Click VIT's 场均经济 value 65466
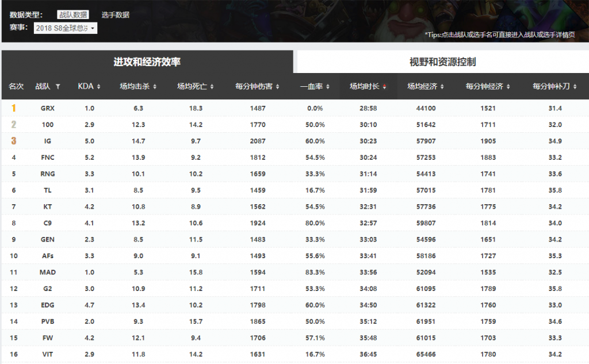The image size is (589, 364). (426, 354)
